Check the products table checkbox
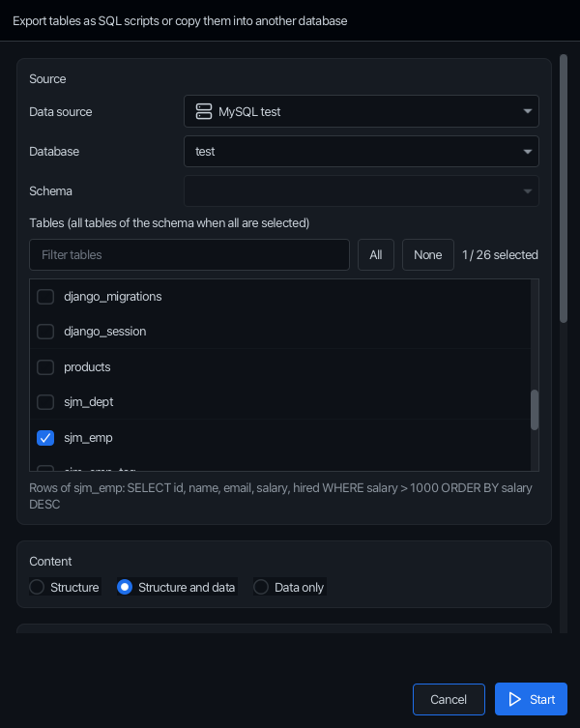Viewport: 580px width, 728px height. (45, 367)
